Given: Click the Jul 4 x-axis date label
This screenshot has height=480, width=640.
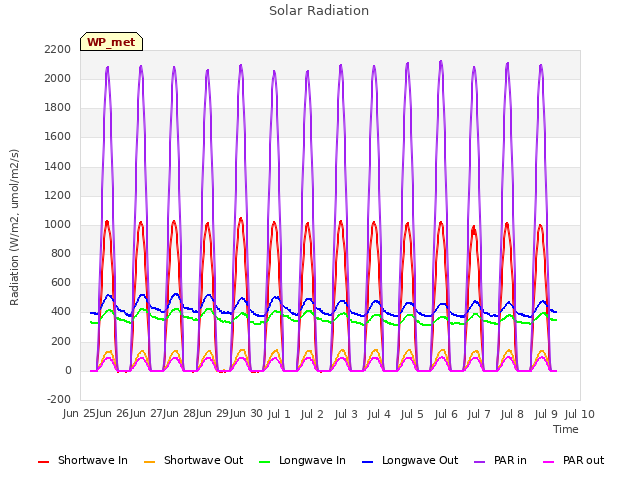Looking at the screenshot, I should 379,415.
